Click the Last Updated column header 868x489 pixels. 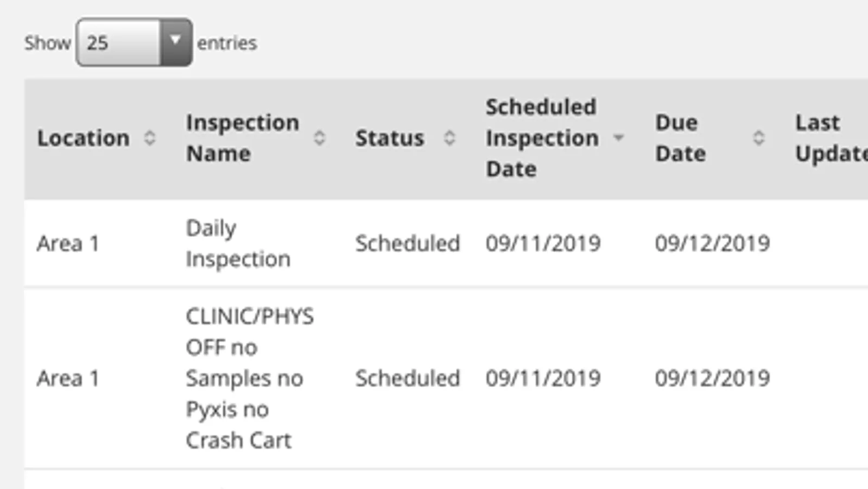pyautogui.click(x=831, y=138)
